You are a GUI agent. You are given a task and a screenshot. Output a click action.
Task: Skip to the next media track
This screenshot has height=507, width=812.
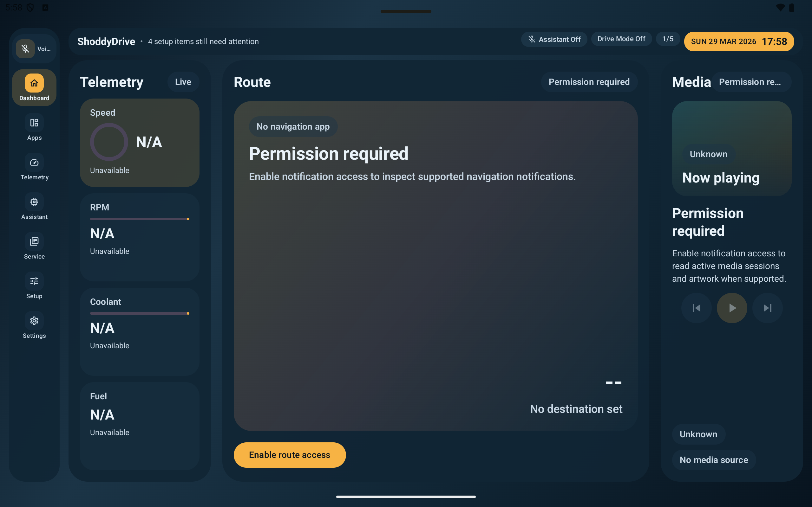[x=767, y=308]
